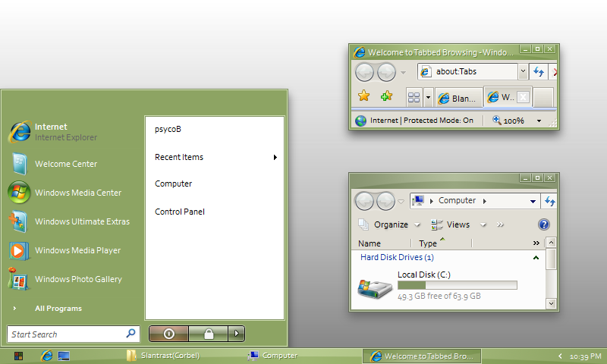
Task: Open Quick Tabs view
Action: 414,97
